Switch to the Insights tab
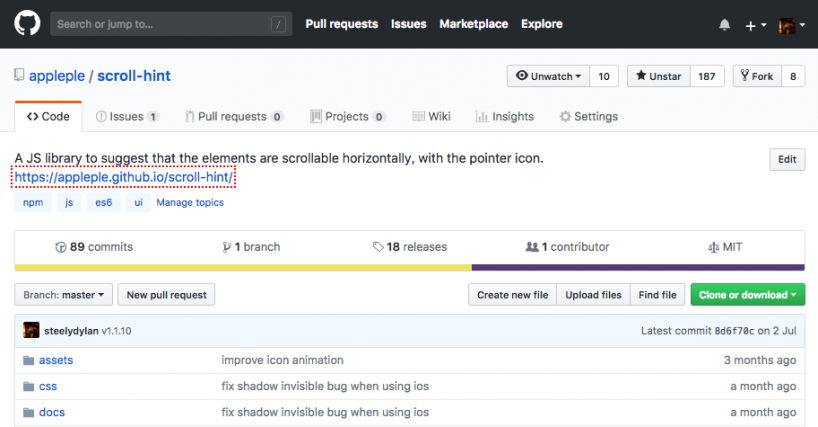Screen dimensions: 818x427 (x=505, y=117)
